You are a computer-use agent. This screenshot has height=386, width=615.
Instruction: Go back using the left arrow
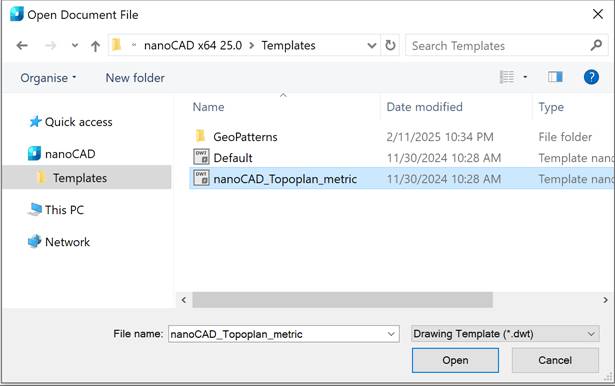pyautogui.click(x=22, y=46)
